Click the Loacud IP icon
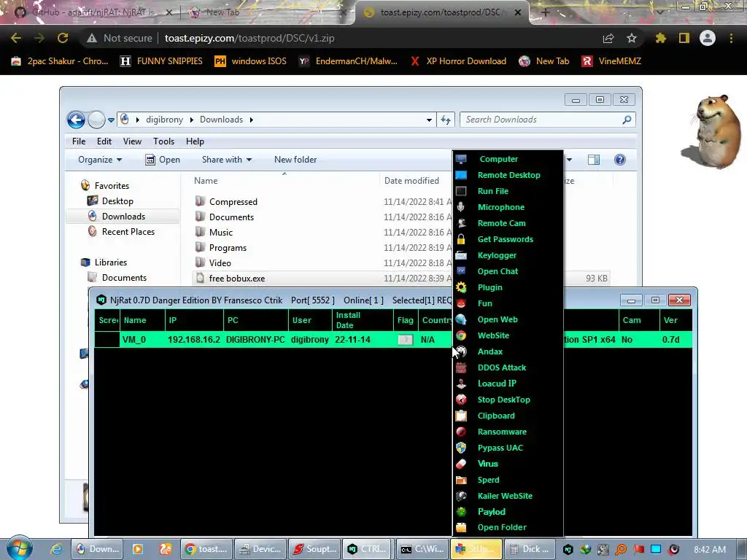Viewport: 747px width, 560px height. click(461, 384)
